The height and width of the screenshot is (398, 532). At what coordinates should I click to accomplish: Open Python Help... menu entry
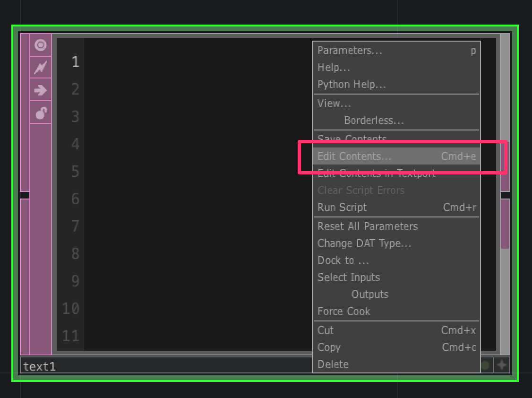[x=396, y=85]
